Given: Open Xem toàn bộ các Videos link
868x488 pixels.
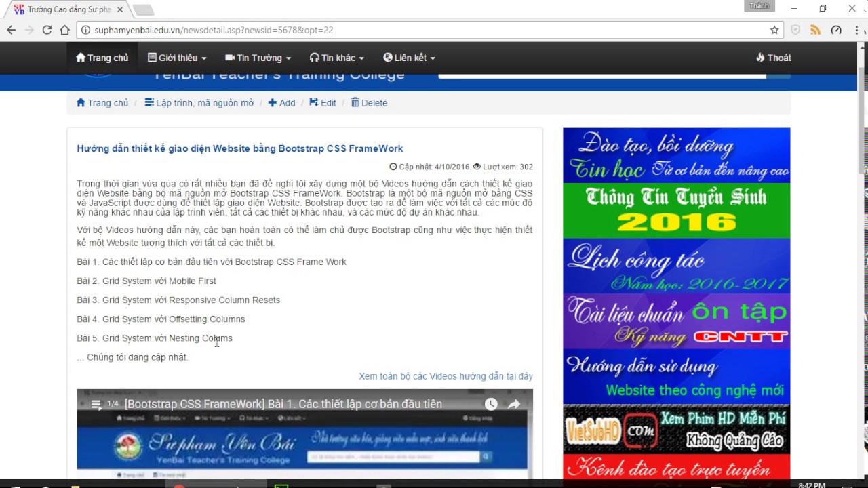Looking at the screenshot, I should pyautogui.click(x=446, y=376).
